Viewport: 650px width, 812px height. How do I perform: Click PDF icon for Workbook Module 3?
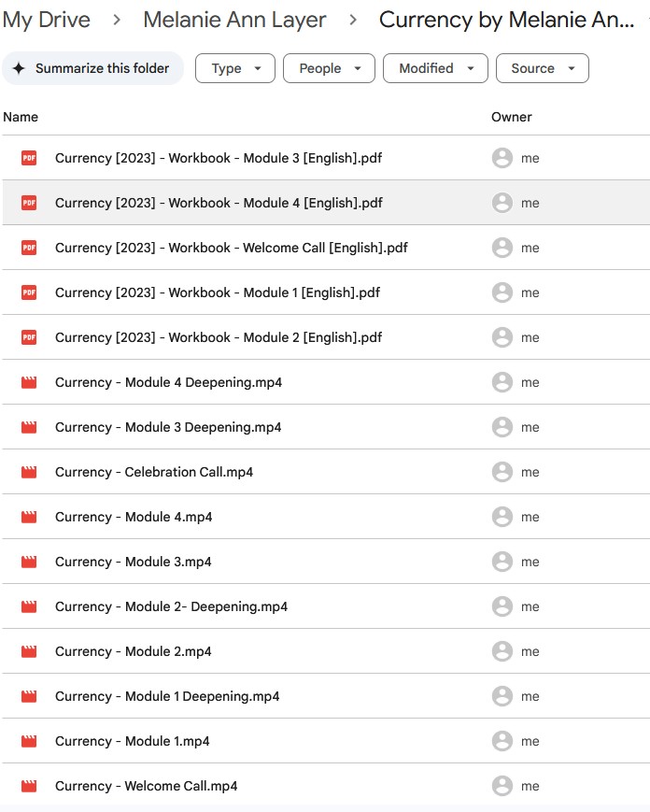[x=29, y=158]
